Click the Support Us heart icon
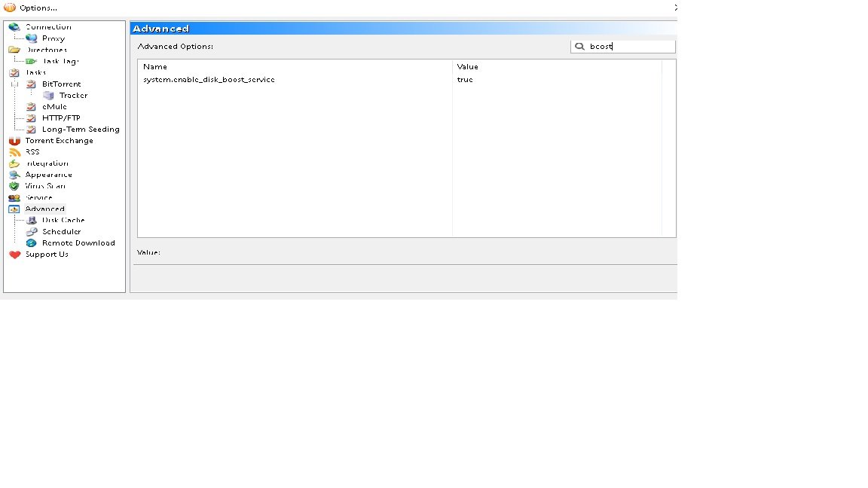The image size is (868, 488). (14, 255)
